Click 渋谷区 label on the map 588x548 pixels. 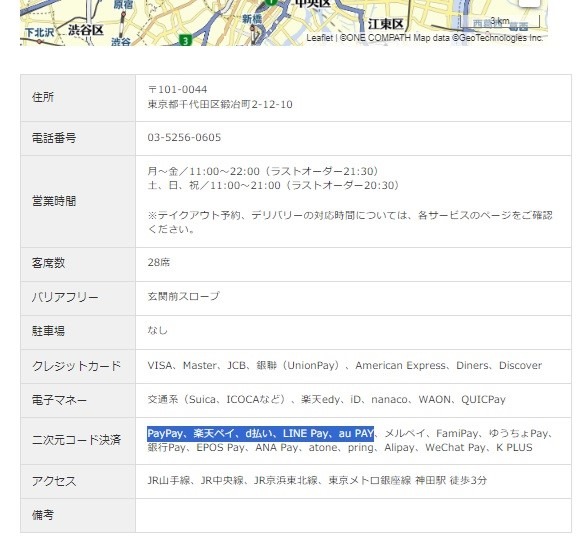point(86,30)
